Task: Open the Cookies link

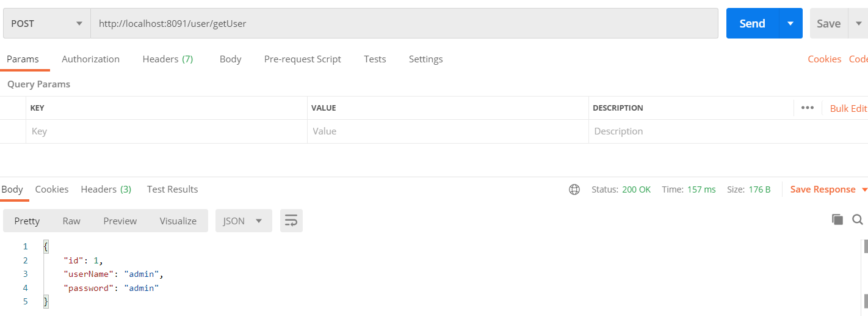Action: tap(824, 59)
